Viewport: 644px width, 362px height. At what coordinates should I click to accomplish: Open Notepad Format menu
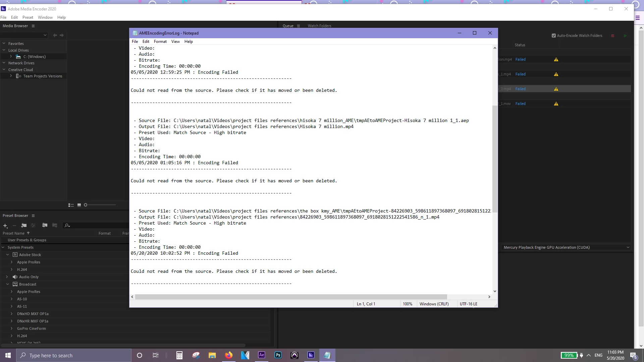tap(160, 42)
